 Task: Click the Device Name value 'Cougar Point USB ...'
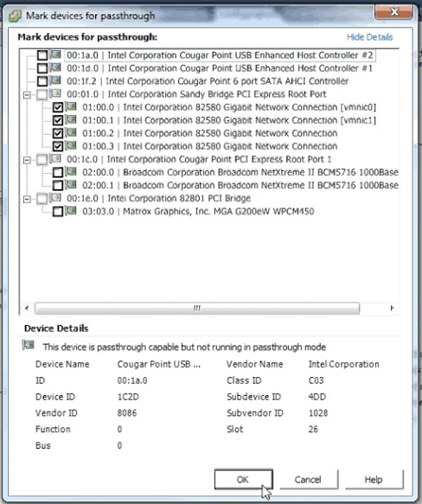tap(159, 364)
